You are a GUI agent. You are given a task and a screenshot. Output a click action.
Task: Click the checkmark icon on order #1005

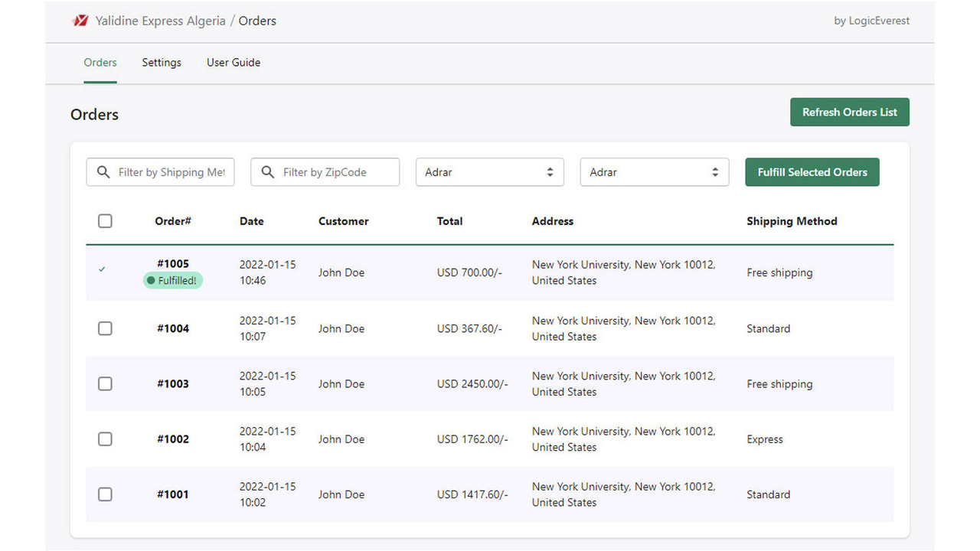point(102,269)
